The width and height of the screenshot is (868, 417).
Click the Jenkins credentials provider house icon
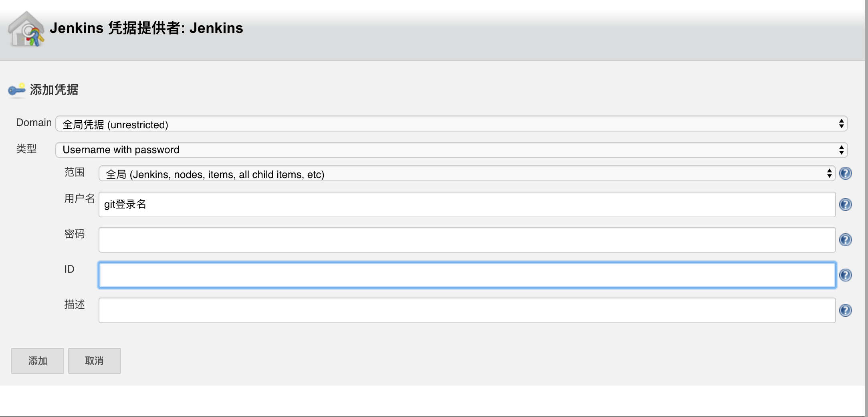[26, 29]
